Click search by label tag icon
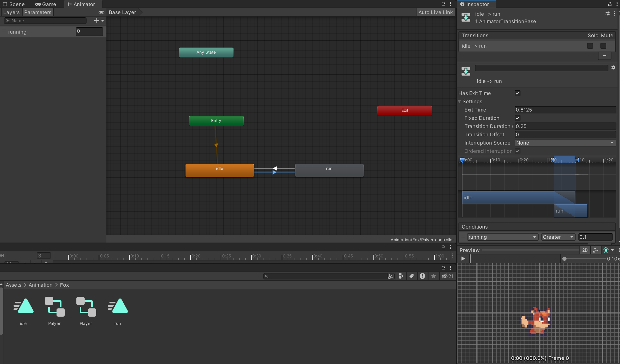The height and width of the screenshot is (364, 620). click(412, 276)
